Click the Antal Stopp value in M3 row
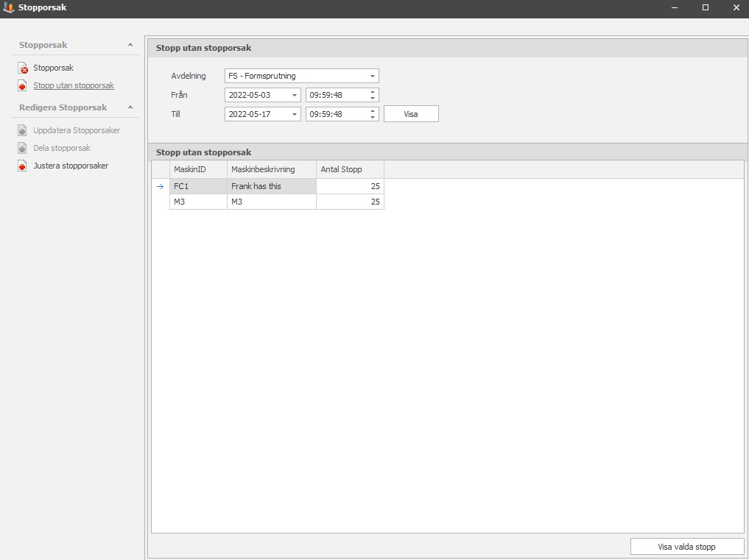Viewport: 749px width, 560px height. tap(350, 202)
